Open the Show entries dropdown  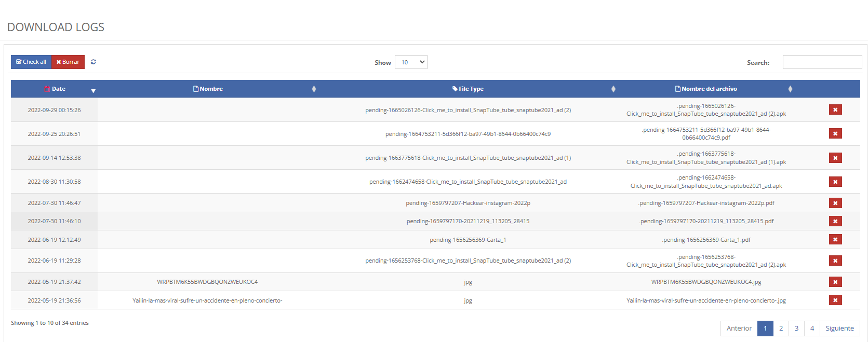(x=411, y=62)
